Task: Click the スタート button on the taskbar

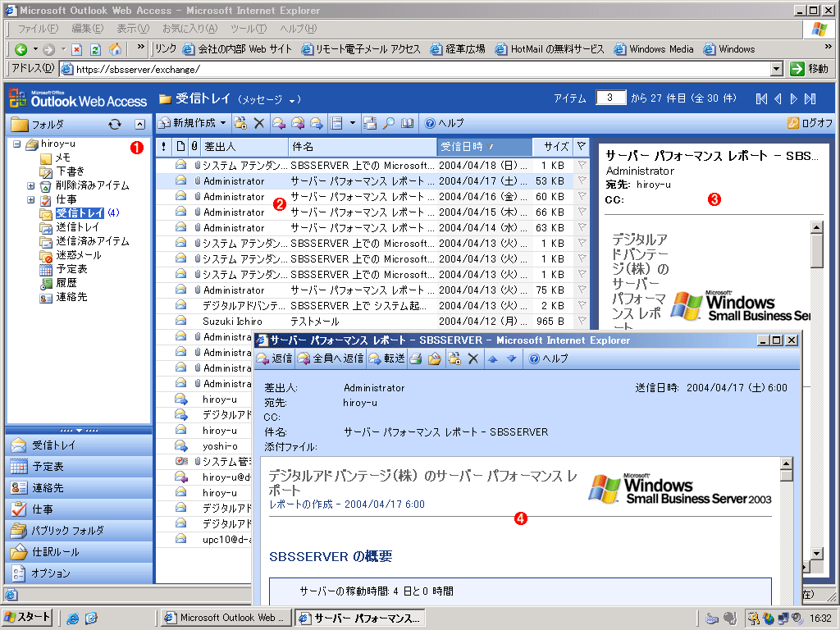Action: (27, 618)
